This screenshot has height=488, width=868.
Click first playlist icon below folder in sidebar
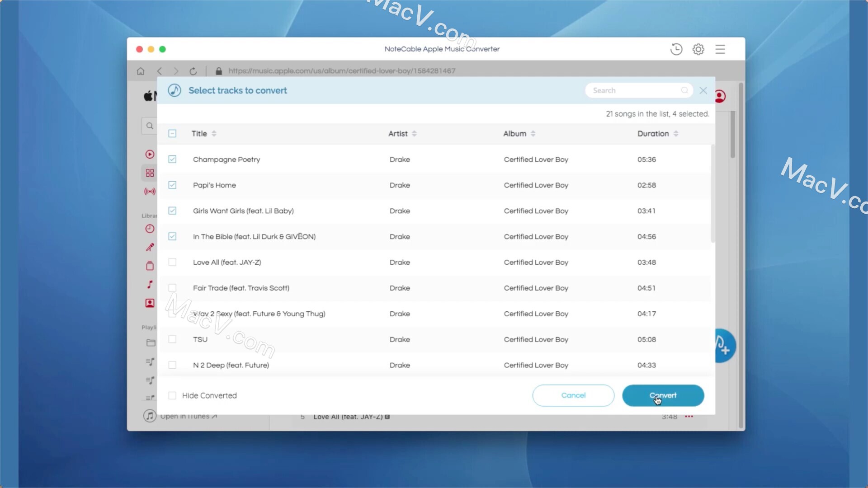150,361
